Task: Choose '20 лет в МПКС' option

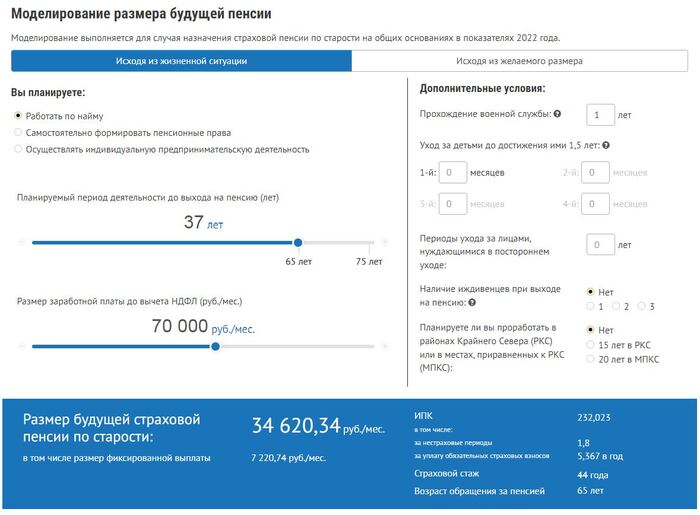Action: tap(590, 360)
